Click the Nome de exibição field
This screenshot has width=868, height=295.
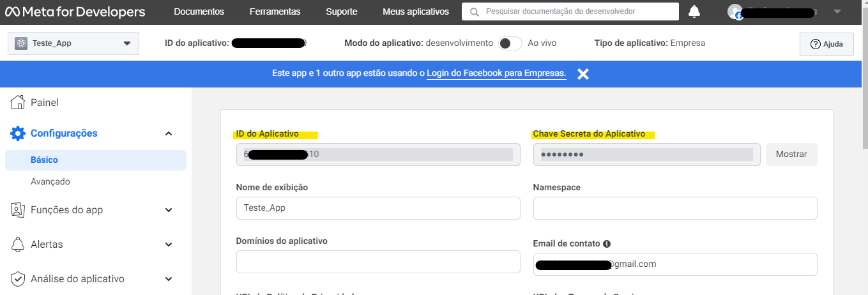pyautogui.click(x=378, y=208)
